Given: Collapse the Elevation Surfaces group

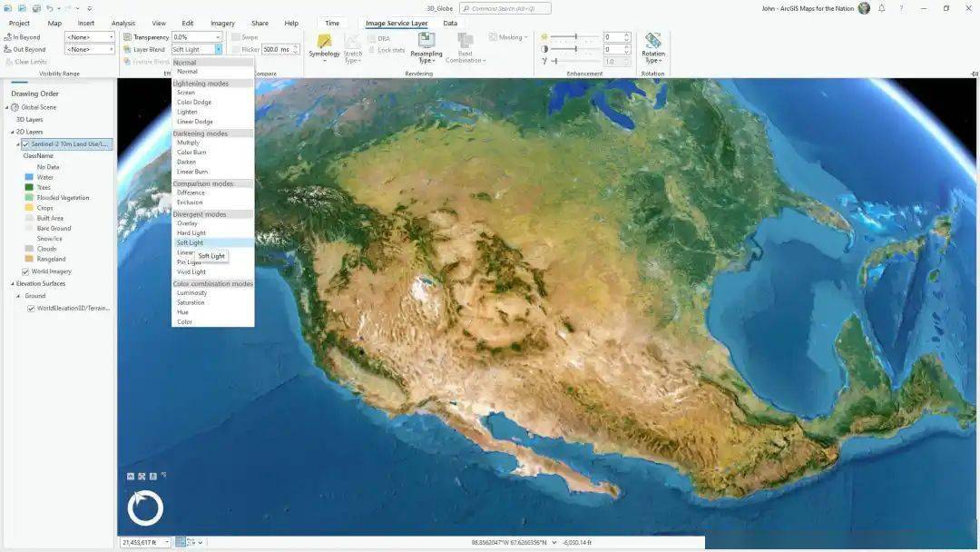Looking at the screenshot, I should click(x=13, y=284).
